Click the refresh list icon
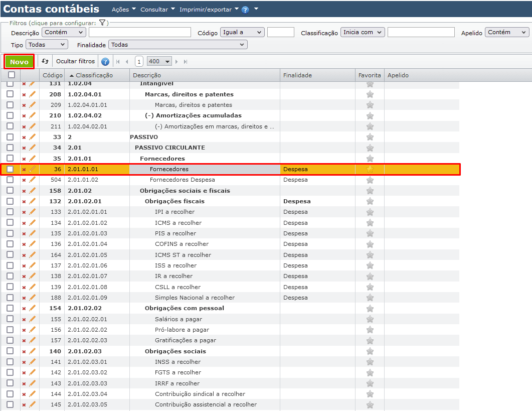The width and height of the screenshot is (532, 411). point(45,61)
